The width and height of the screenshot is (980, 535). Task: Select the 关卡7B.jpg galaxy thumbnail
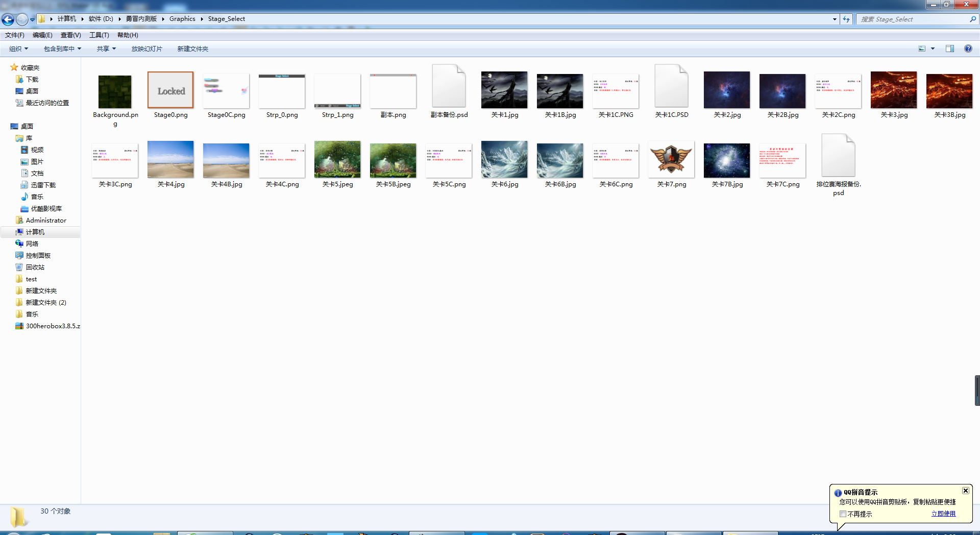tap(727, 161)
